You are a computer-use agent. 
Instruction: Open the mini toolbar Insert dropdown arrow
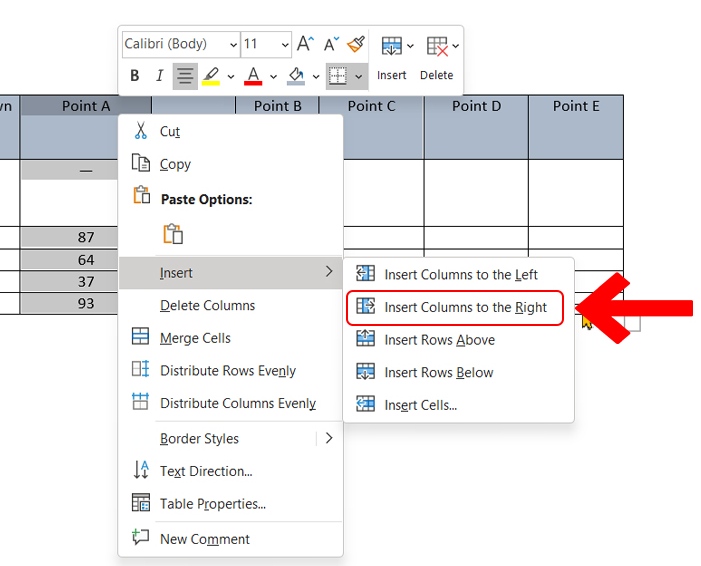coord(410,46)
